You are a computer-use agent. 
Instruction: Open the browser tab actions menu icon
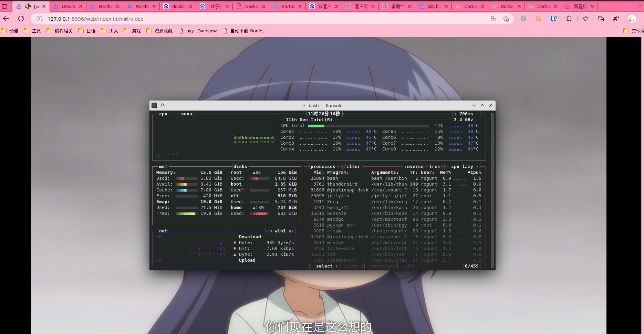(4, 6)
